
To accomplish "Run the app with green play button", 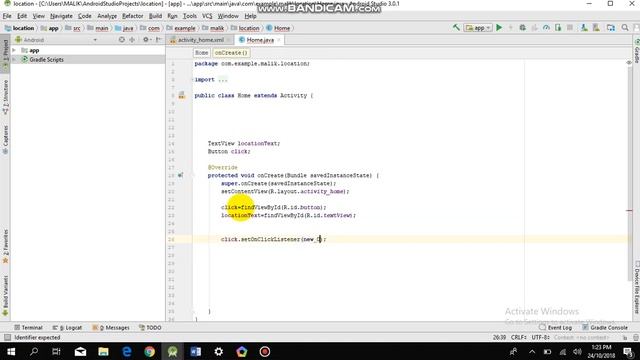I will click(499, 28).
